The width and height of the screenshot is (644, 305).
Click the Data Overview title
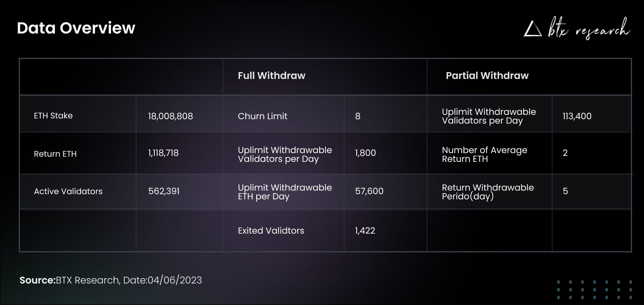pyautogui.click(x=76, y=28)
